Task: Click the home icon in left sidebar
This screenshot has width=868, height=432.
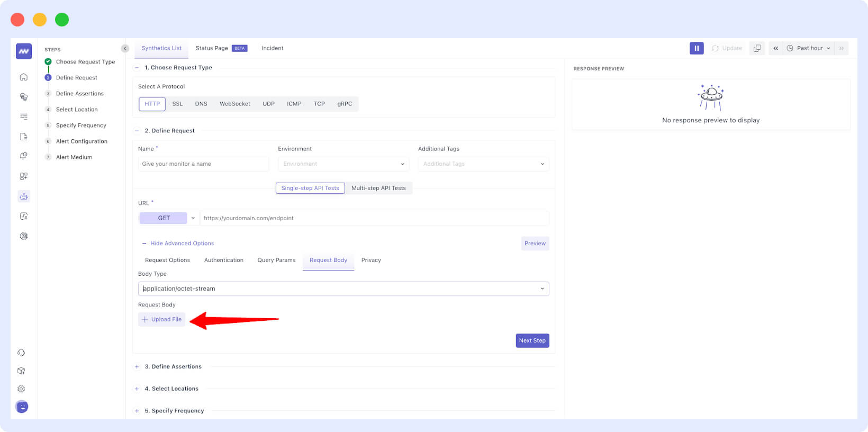Action: [24, 77]
